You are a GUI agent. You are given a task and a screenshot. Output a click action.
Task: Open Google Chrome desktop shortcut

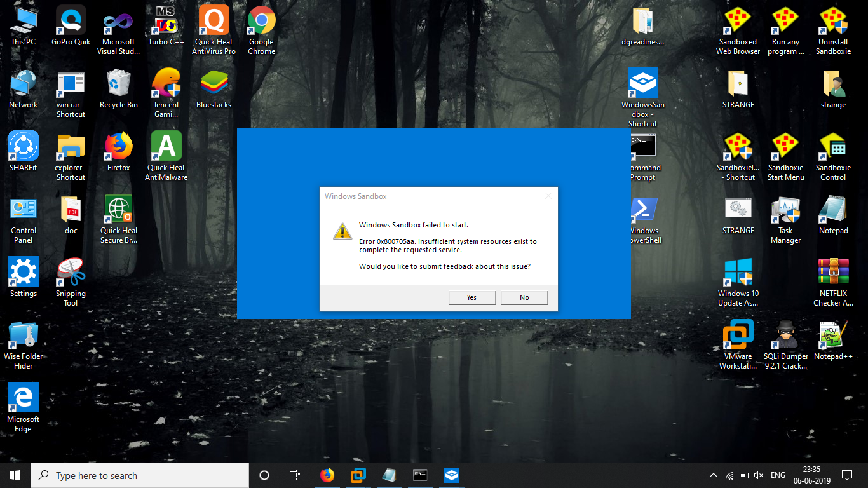(261, 32)
